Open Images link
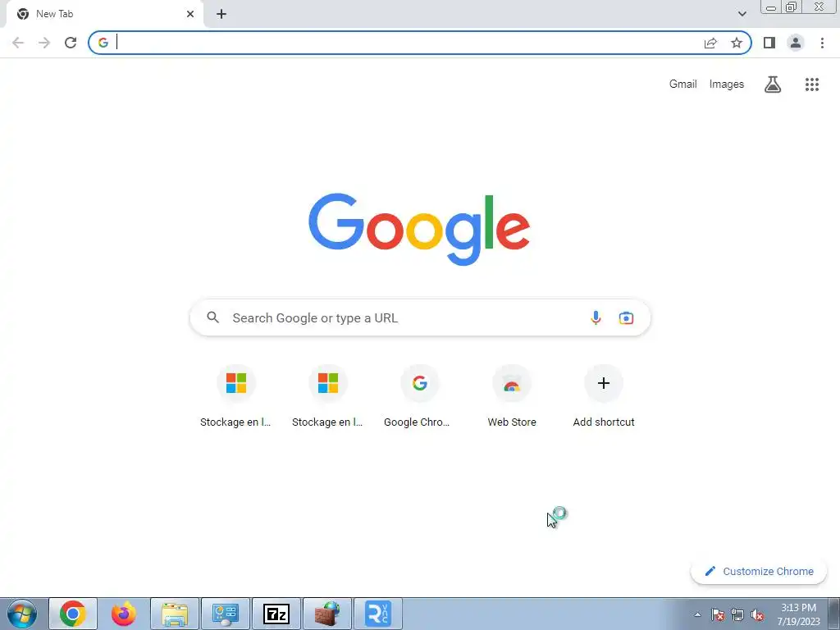This screenshot has width=840, height=630. point(727,84)
